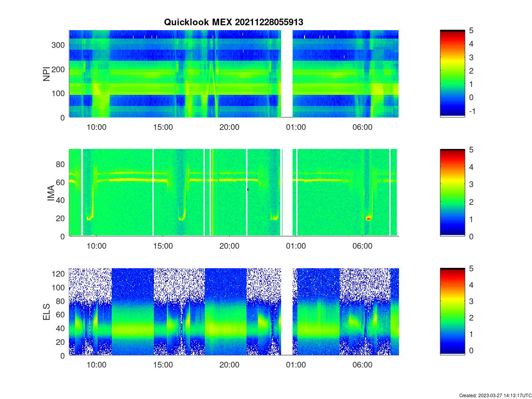Click the Created 2023-03-27 14:13:17UTC timestamp

pos(494,395)
